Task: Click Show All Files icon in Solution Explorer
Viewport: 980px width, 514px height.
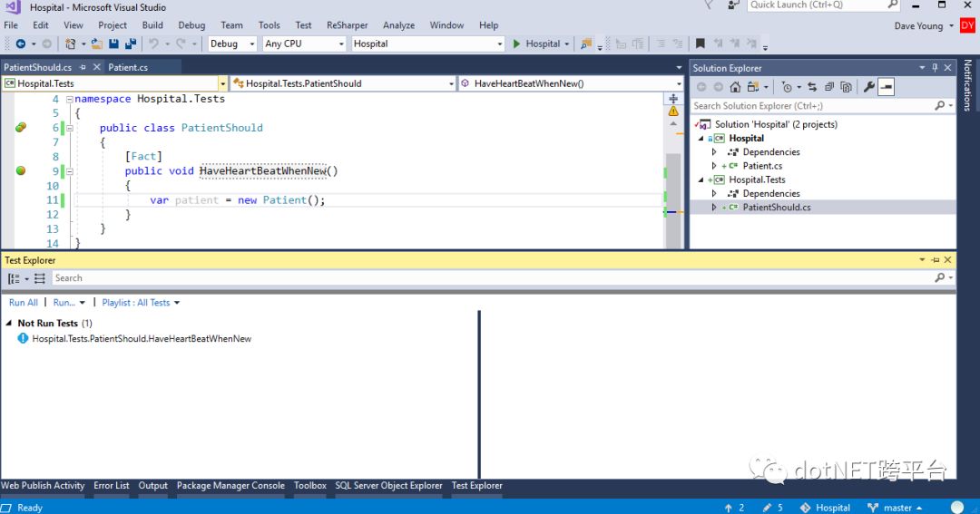Action: [846, 87]
